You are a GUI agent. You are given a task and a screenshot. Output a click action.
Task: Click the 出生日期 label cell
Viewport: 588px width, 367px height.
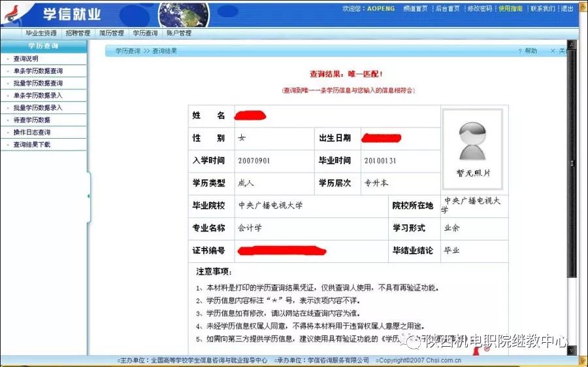338,139
